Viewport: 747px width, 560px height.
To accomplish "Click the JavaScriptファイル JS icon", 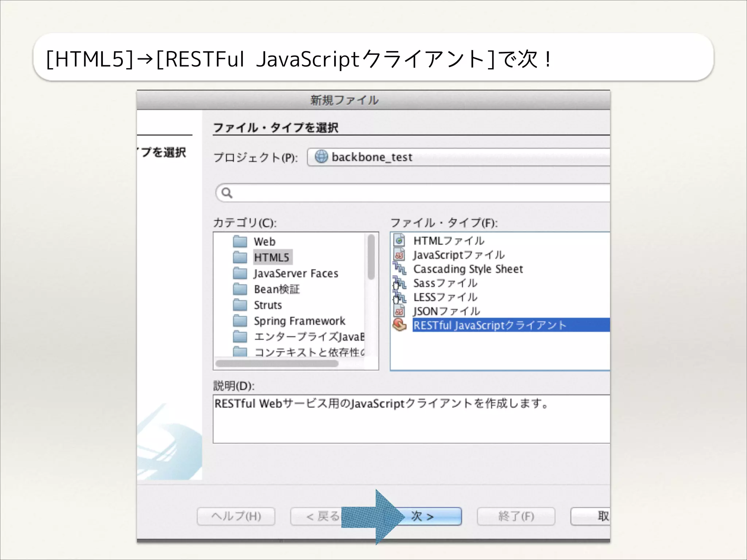I will [399, 254].
